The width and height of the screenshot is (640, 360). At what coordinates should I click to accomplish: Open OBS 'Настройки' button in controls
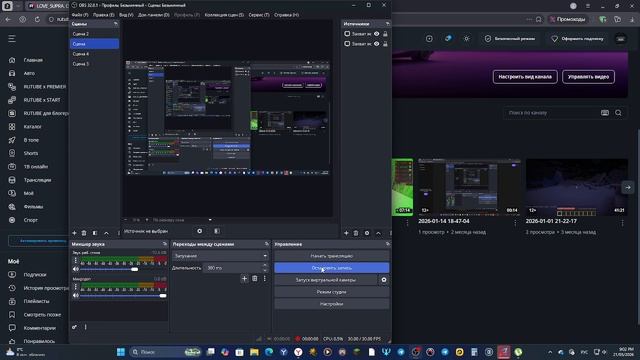point(331,304)
